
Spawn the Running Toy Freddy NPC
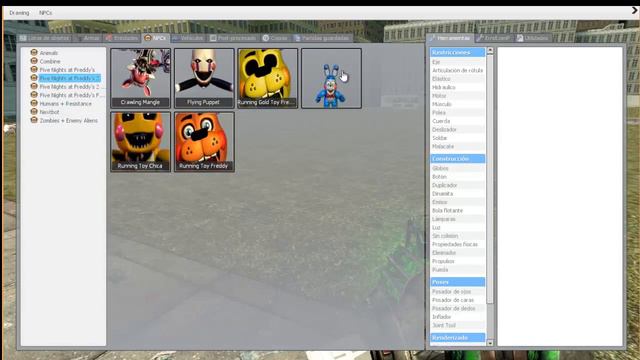pos(204,142)
